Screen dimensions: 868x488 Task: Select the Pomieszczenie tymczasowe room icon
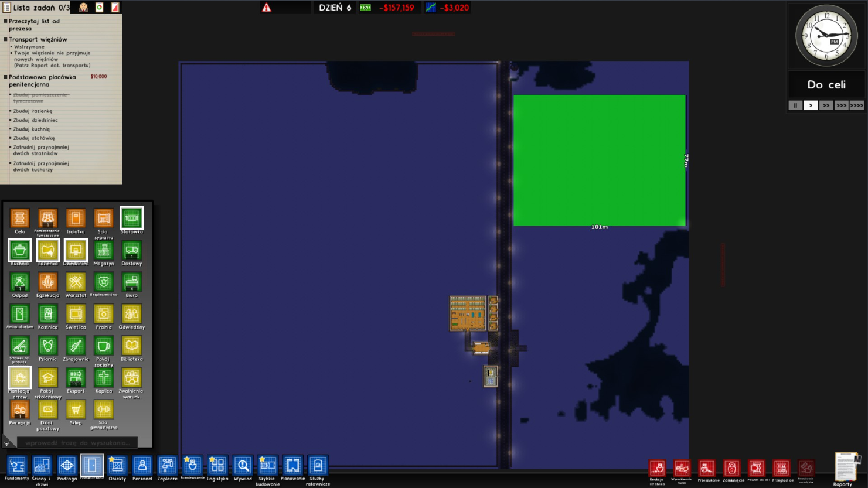[x=47, y=219]
